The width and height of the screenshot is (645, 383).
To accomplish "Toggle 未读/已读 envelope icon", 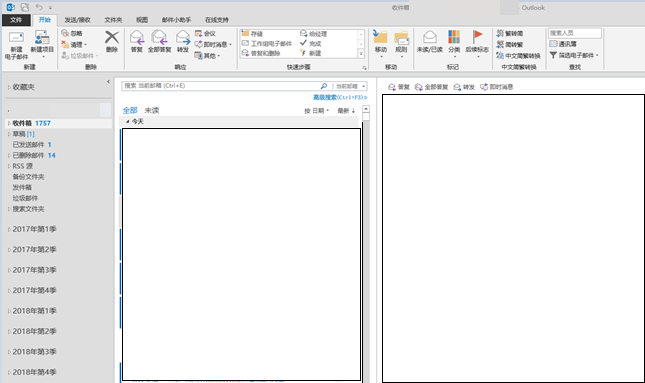I will point(429,37).
